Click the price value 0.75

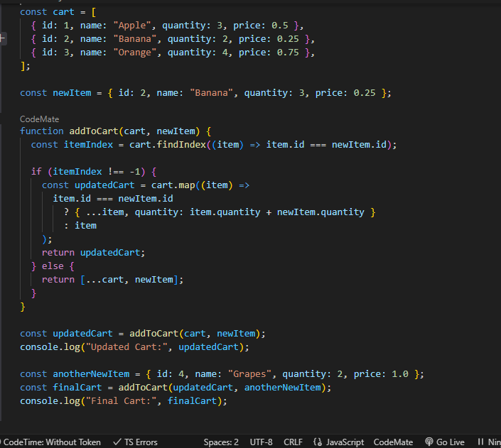(288, 53)
